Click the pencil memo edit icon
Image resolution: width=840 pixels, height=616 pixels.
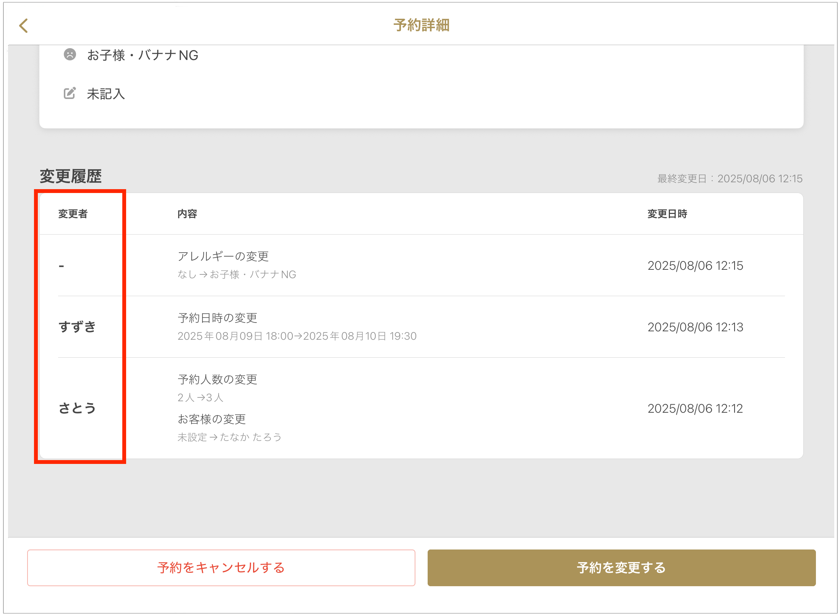(x=70, y=93)
